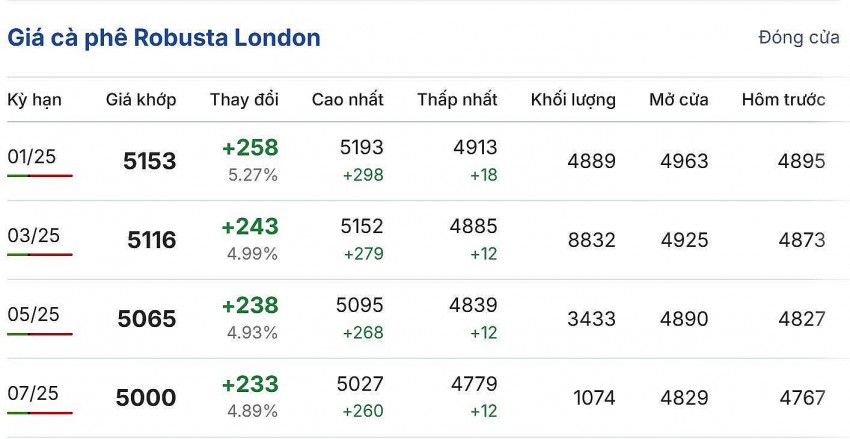Click the 'Hôm trước' column header
Image resolution: width=850 pixels, height=439 pixels.
783,100
